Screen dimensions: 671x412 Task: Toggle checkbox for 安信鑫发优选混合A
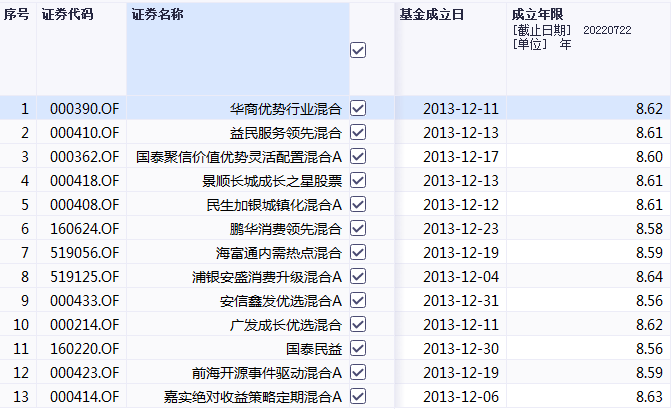coord(358,300)
